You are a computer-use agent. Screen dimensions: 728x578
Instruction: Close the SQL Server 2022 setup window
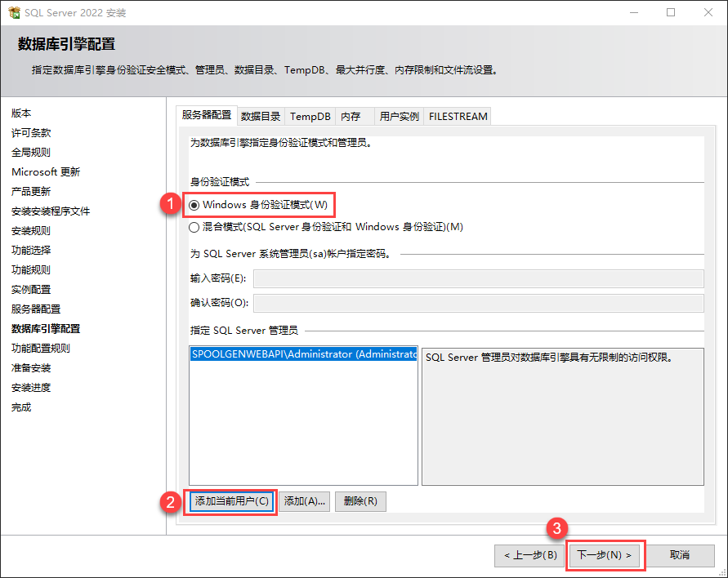click(x=707, y=13)
